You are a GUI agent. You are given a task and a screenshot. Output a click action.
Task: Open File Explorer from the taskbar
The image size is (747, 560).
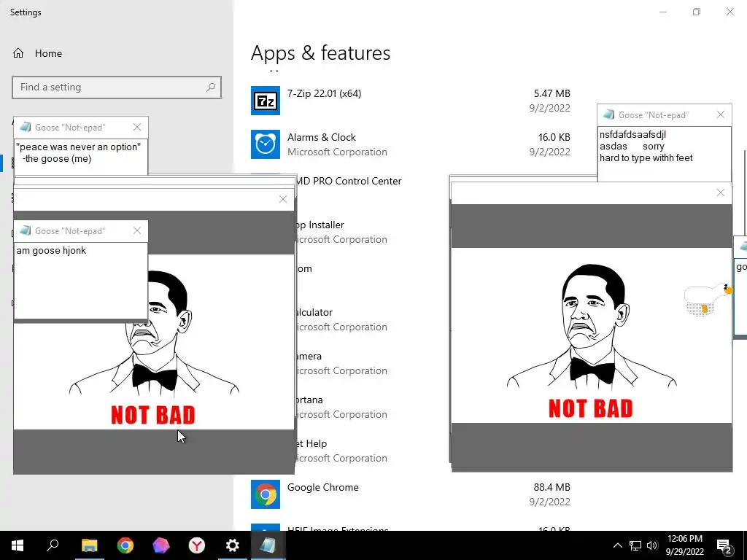pos(89,545)
